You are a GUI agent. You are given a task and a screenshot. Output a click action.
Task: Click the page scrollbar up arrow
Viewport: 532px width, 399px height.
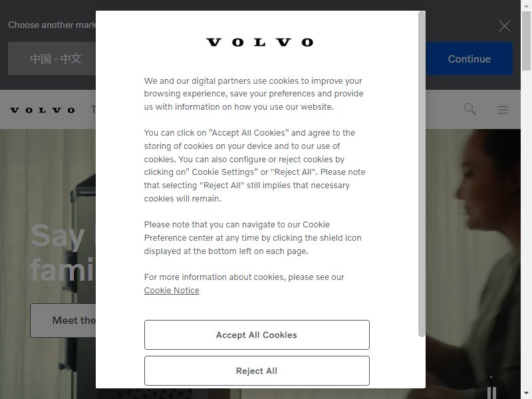526,6
